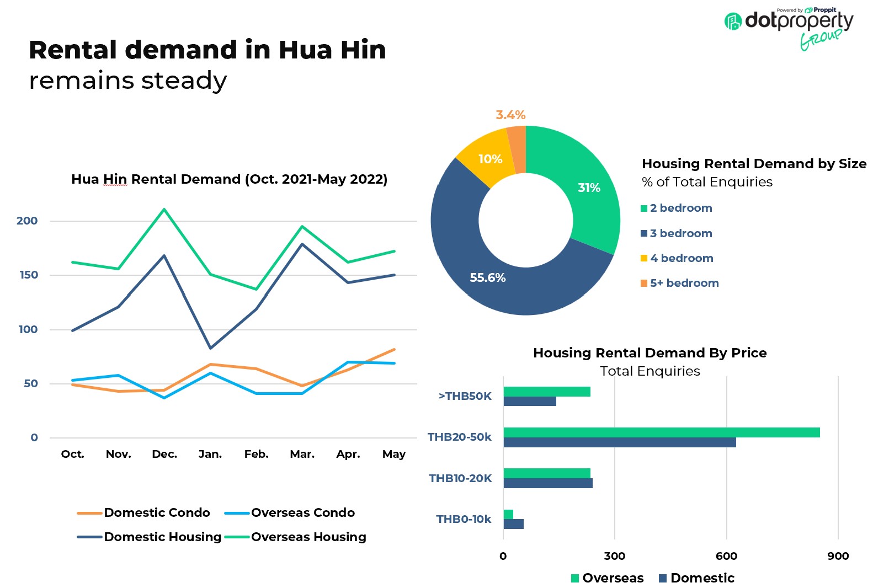Select the 'Hua Hin Rental Demand (Oct. 2021-May 2022)' chart title
Viewport: 873px width, 588px height.
(x=230, y=179)
